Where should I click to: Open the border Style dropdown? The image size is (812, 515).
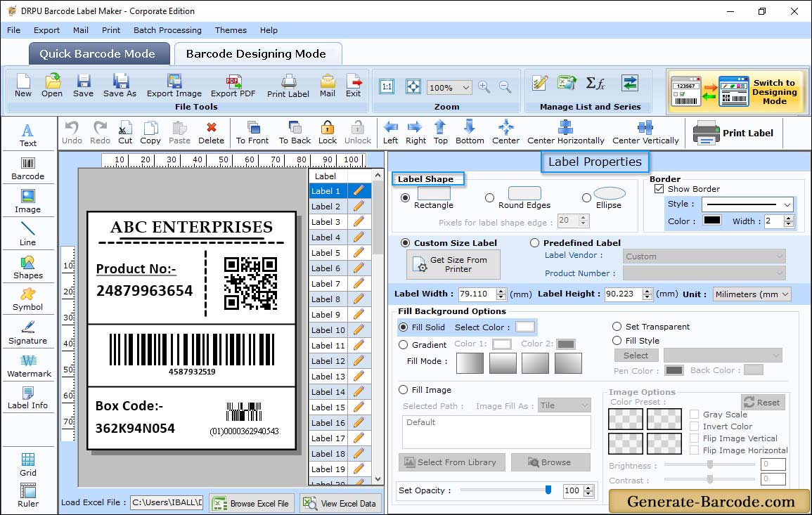(748, 204)
